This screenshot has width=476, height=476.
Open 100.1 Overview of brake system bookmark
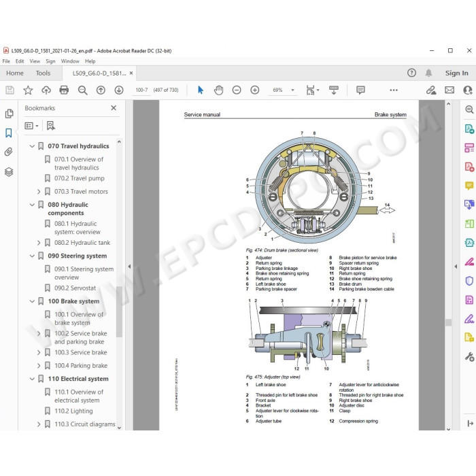[x=79, y=318]
